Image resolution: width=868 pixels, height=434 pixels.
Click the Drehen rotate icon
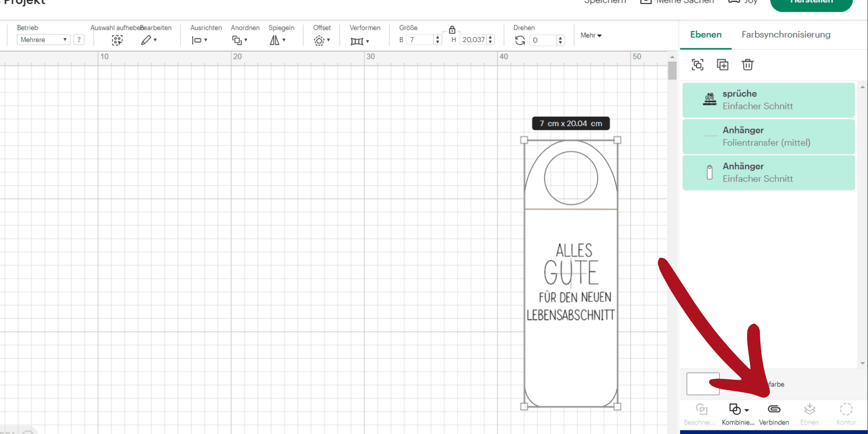[x=519, y=40]
